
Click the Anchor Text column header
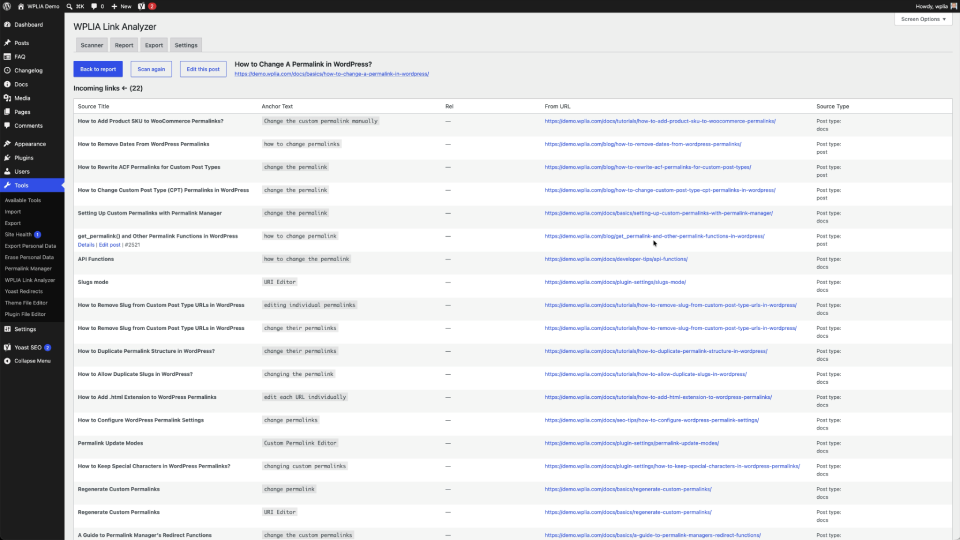[x=277, y=107]
